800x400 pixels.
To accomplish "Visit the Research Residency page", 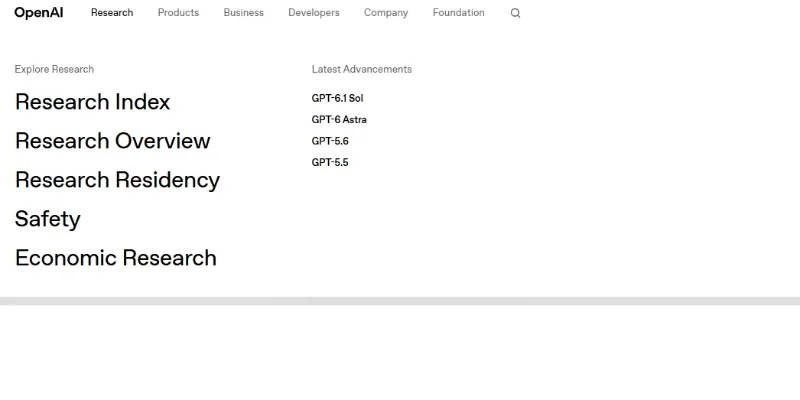I will click(117, 180).
